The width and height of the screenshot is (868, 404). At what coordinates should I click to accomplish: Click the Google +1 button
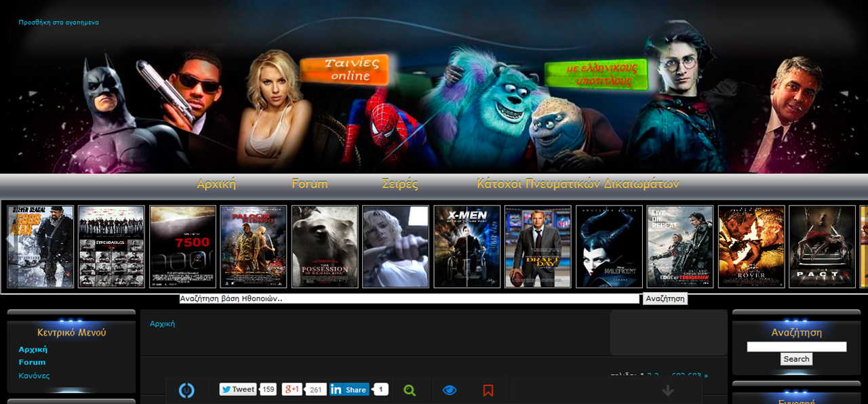(x=292, y=390)
